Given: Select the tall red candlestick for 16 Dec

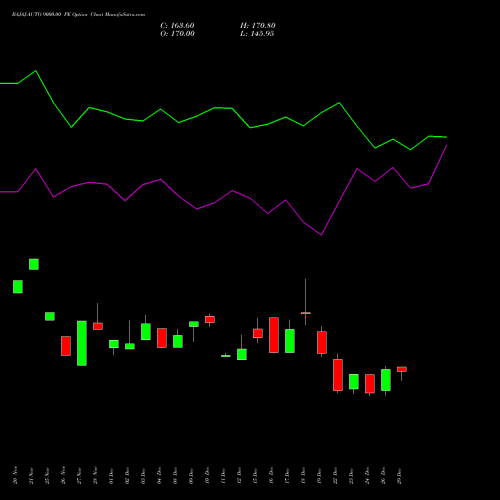Looking at the screenshot, I should pos(274,335).
